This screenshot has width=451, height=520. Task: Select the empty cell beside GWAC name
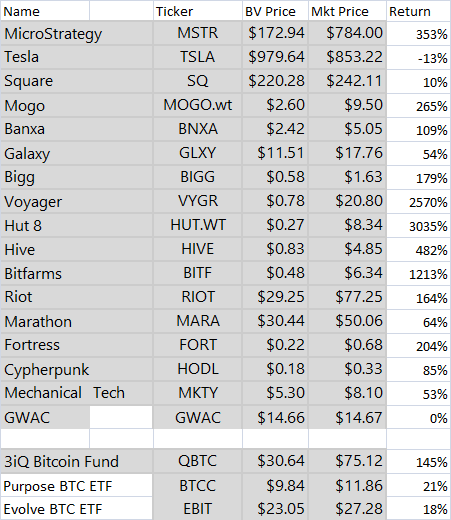pyautogui.click(x=121, y=417)
